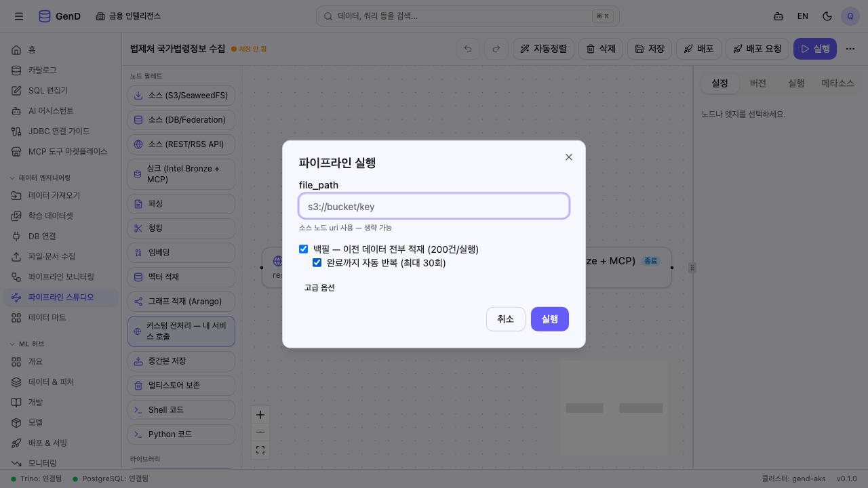This screenshot has width=868, height=488.
Task: Toggle dark mode moon icon
Action: (827, 16)
